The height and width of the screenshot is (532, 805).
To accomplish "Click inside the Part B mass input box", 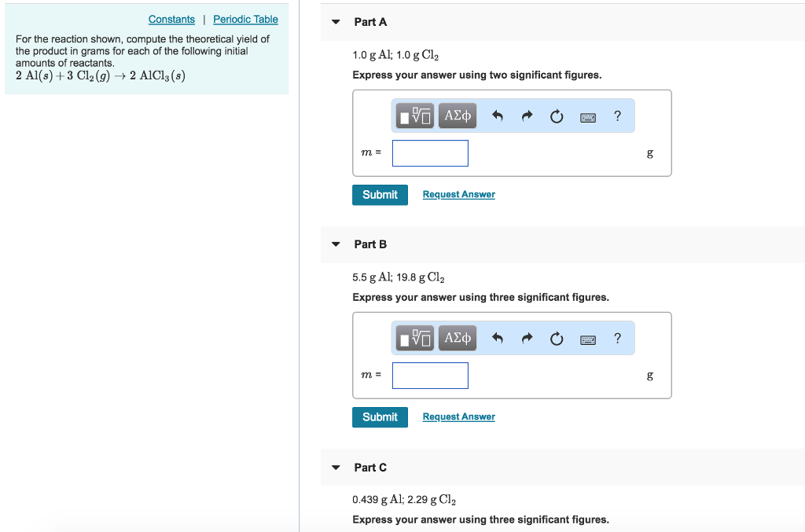I will [x=430, y=375].
